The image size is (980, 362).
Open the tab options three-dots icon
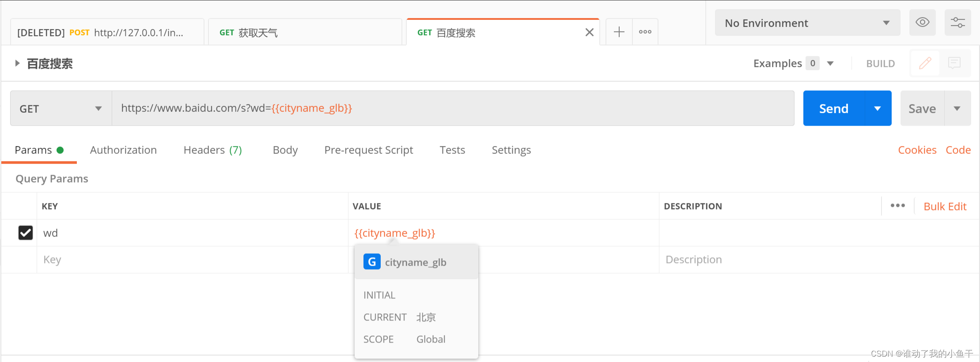pos(645,32)
